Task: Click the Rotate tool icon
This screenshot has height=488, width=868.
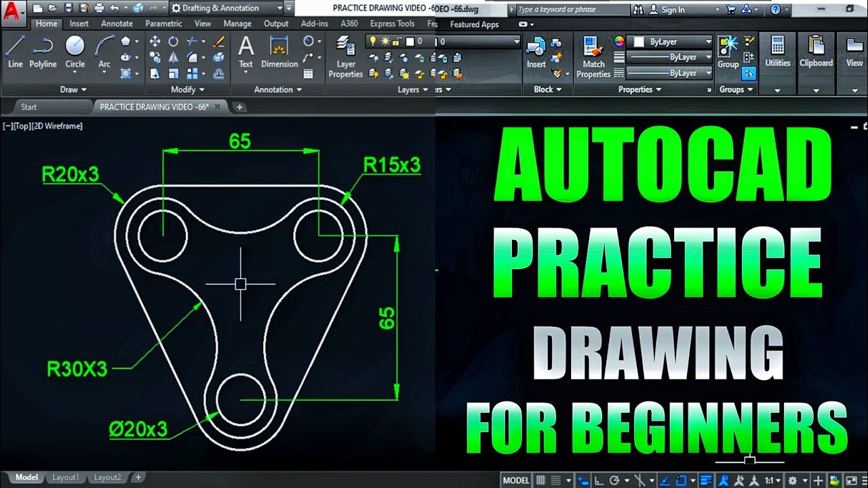Action: (174, 41)
